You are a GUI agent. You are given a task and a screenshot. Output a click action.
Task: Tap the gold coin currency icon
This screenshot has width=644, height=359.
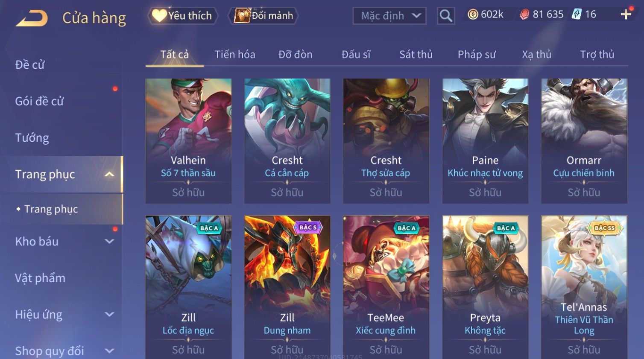click(473, 15)
